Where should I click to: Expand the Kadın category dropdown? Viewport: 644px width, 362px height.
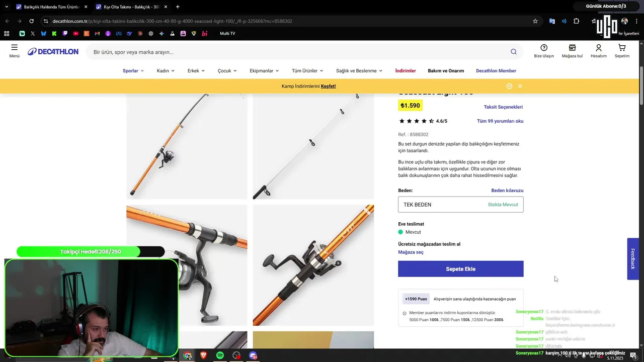pos(166,71)
